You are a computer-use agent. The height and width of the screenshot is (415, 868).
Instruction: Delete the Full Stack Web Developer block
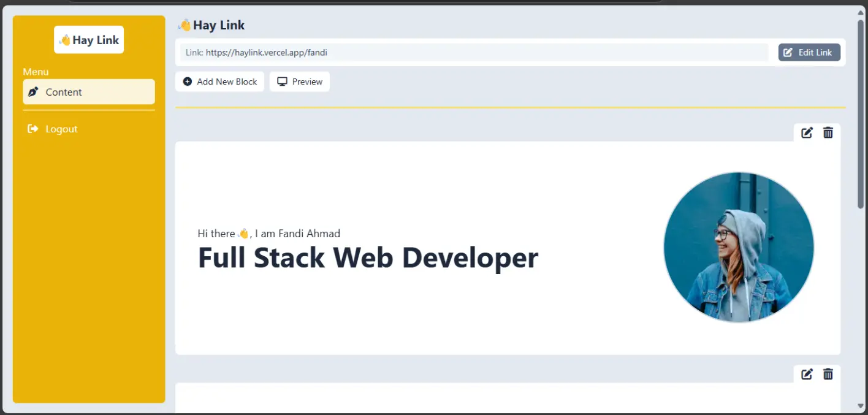828,132
